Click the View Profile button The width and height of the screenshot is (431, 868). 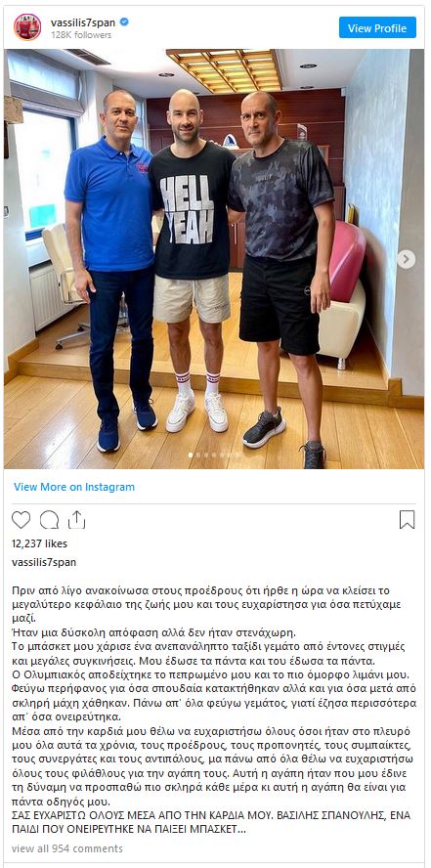pyautogui.click(x=377, y=27)
